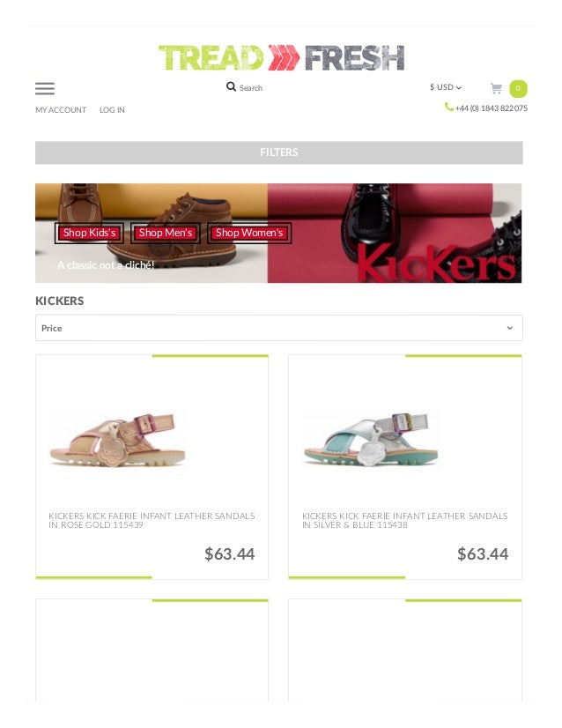This screenshot has width=562, height=728.
Task: Click the search magnifier icon
Action: (x=231, y=87)
